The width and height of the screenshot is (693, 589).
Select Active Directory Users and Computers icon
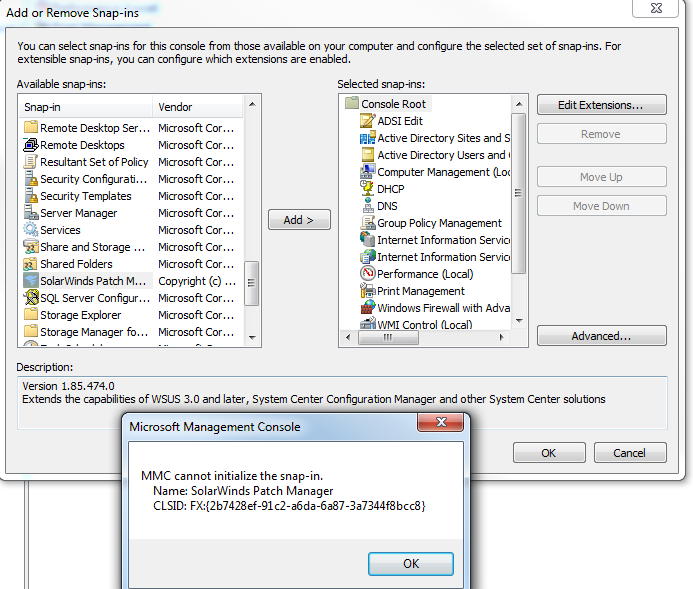click(x=367, y=155)
